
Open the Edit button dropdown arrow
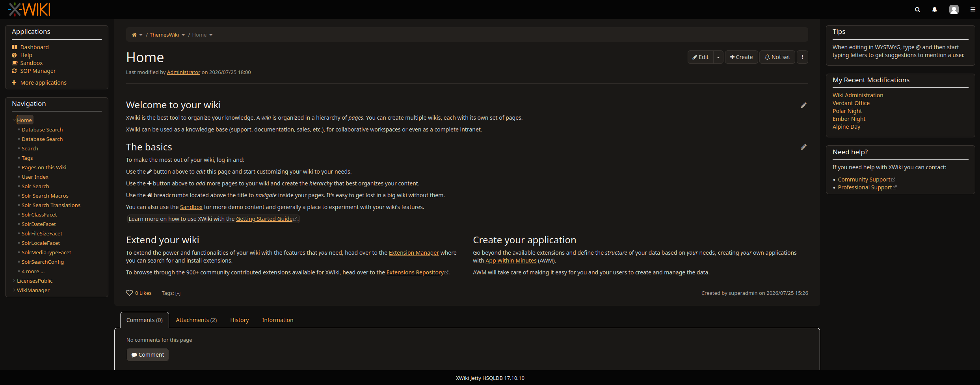[x=718, y=57]
